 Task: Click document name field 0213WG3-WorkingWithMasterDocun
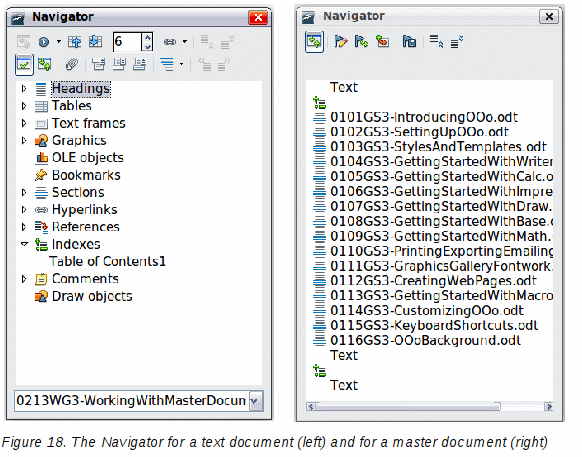(132, 401)
